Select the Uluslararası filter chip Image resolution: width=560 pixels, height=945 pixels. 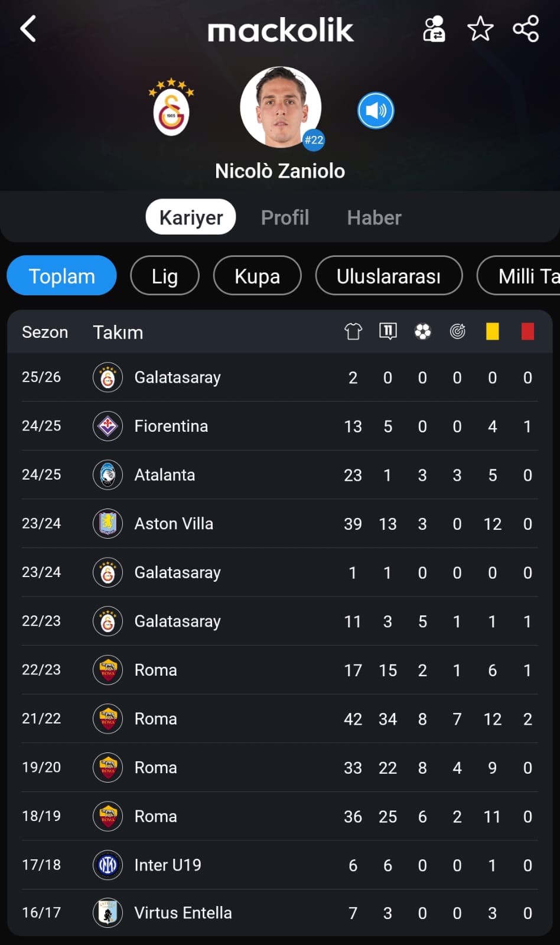click(x=389, y=276)
